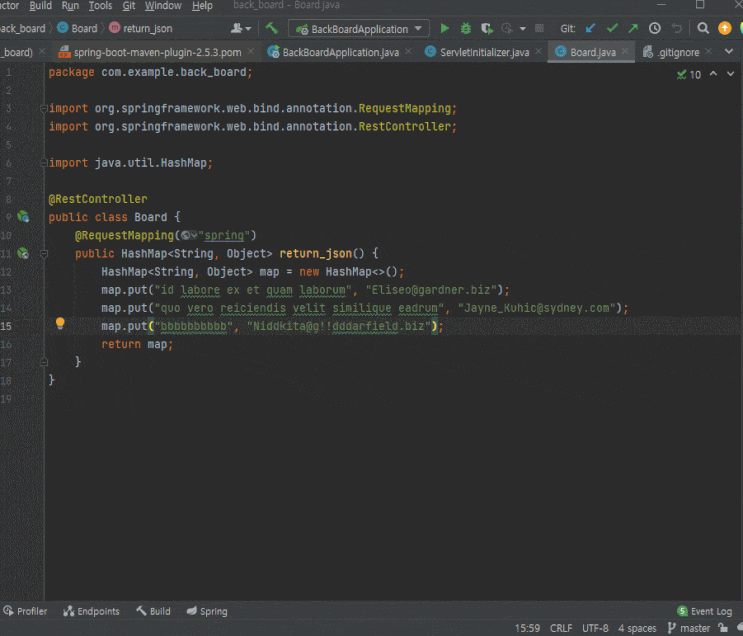Open BackBoardApplication run configuration dropdown

click(359, 29)
